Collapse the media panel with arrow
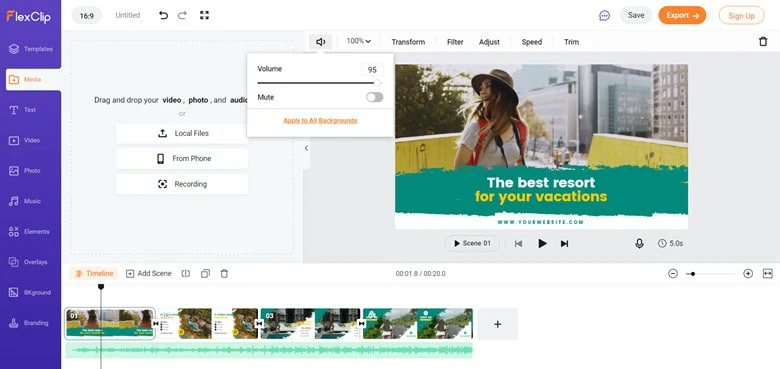The height and width of the screenshot is (369, 780). click(x=306, y=148)
